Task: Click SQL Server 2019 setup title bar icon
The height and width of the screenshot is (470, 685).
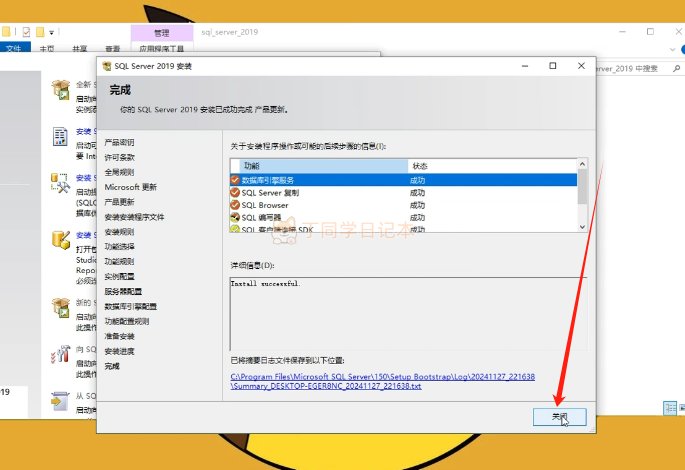Action: pyautogui.click(x=107, y=66)
